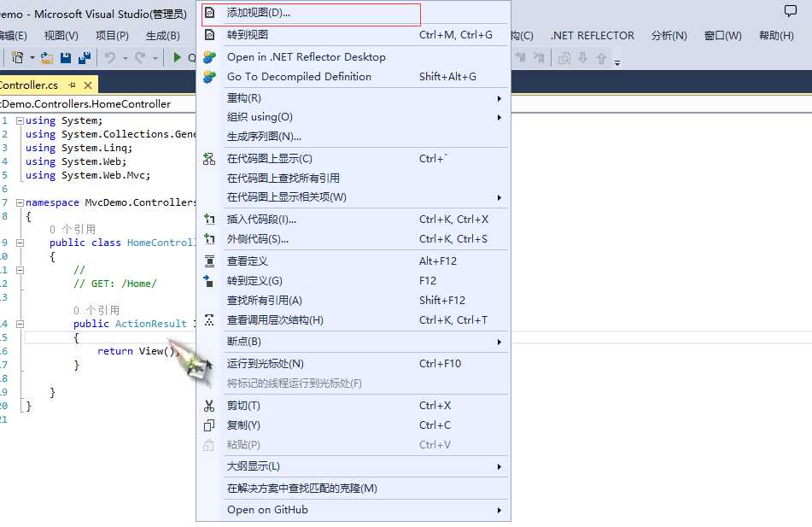Image resolution: width=812 pixels, height=527 pixels.
Task: Select 生成序列图(N)... menu entry
Action: 353,137
